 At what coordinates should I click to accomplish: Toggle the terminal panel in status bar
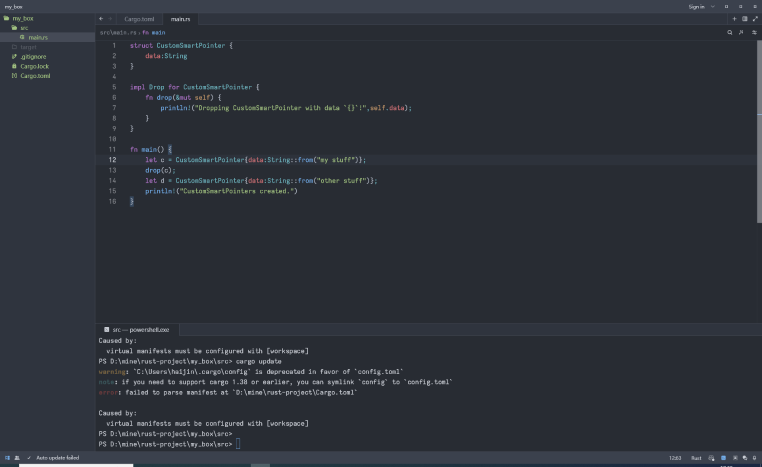(723, 458)
